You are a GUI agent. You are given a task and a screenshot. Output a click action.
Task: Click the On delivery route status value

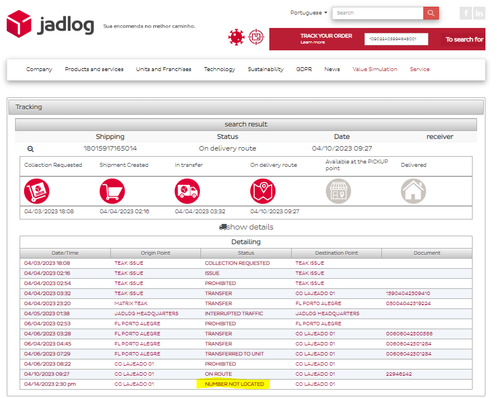point(227,149)
